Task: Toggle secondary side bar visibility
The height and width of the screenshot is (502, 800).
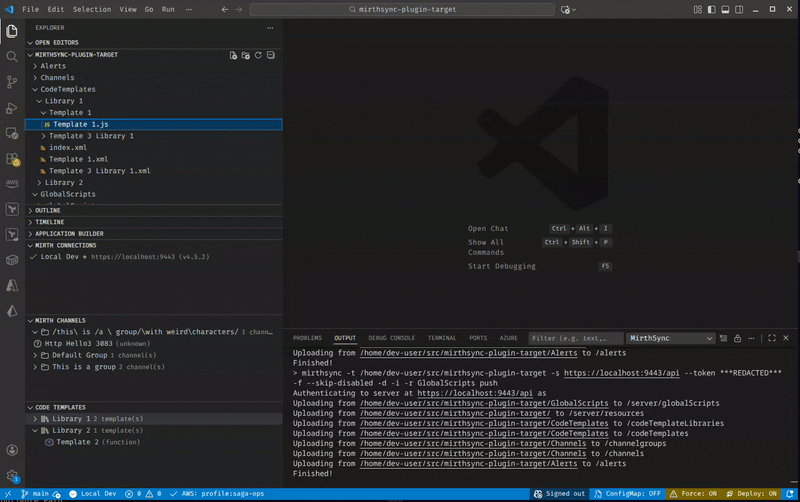Action: (x=739, y=9)
